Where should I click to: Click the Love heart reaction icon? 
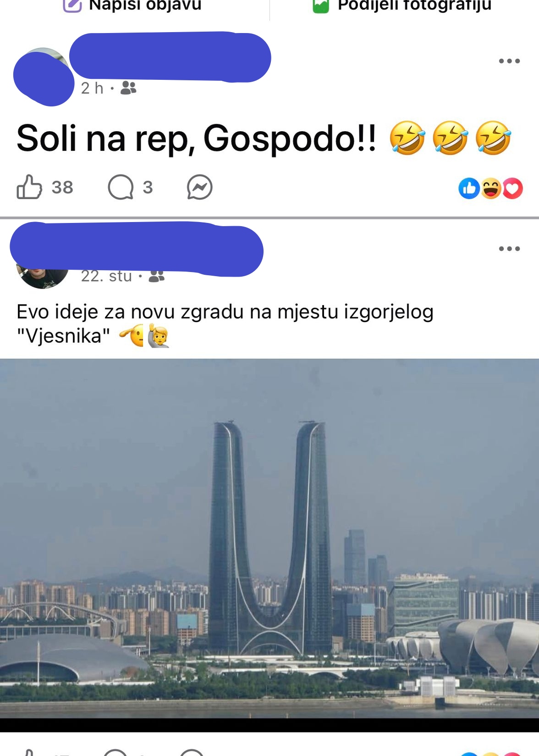[x=512, y=188]
